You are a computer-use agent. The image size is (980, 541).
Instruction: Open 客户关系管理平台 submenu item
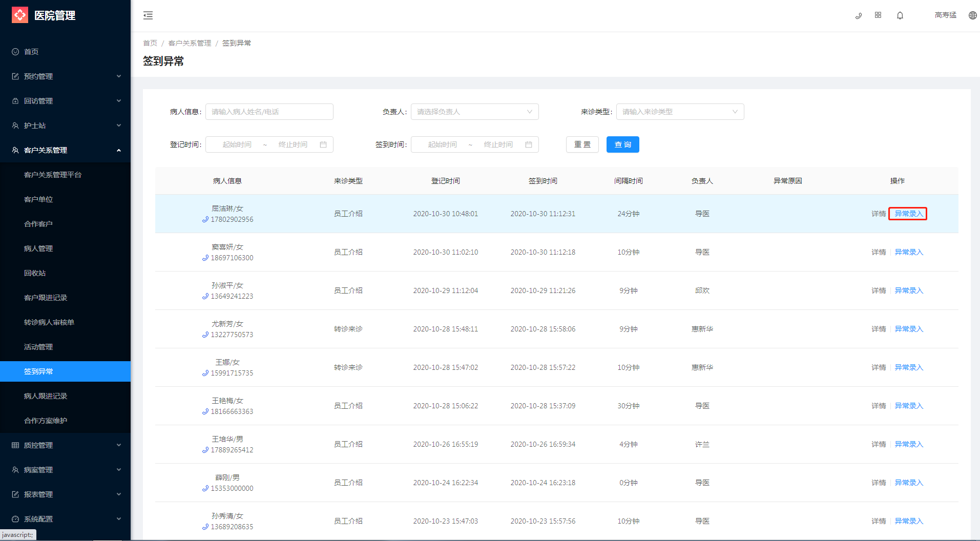pyautogui.click(x=65, y=175)
